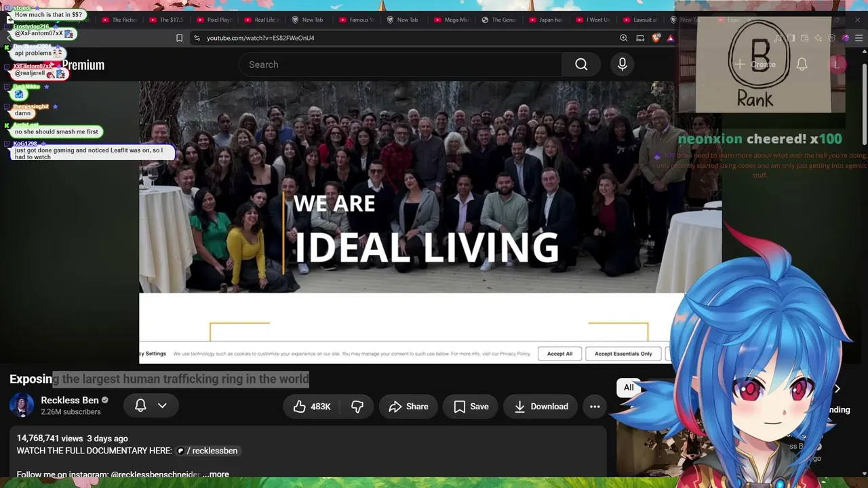Share the video via Share button
Viewport: 868px width, 488px height.
(x=408, y=407)
